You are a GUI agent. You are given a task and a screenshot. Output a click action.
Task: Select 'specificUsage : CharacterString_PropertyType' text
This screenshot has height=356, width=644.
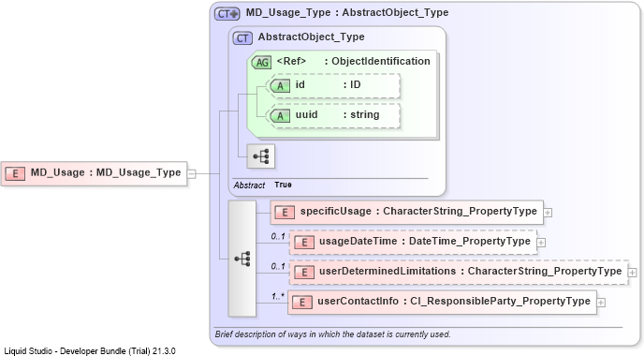(418, 212)
